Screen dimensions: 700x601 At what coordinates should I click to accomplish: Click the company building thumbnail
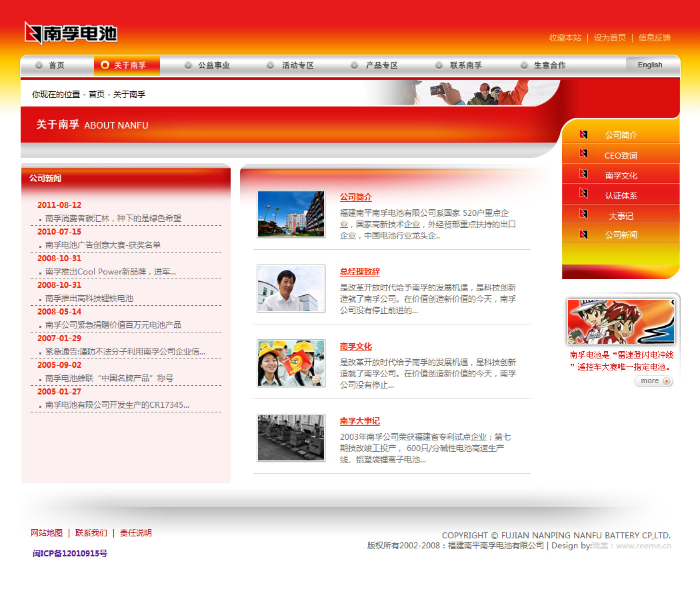click(291, 214)
